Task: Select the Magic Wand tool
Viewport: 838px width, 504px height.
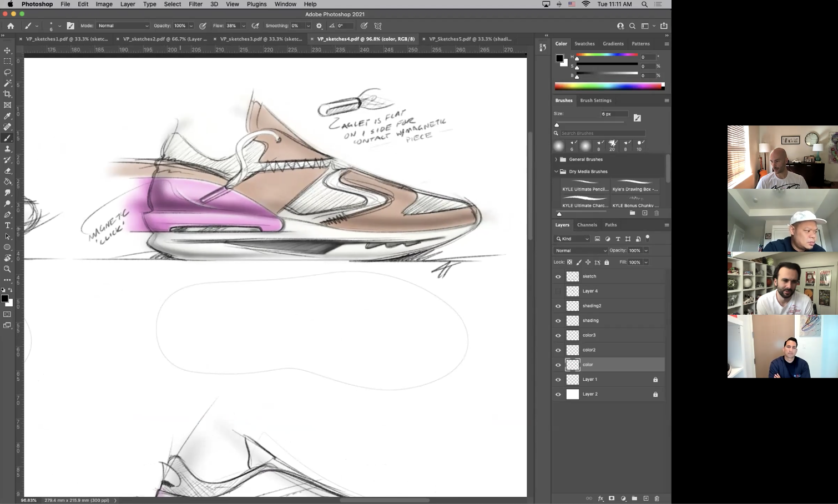Action: pos(7,83)
